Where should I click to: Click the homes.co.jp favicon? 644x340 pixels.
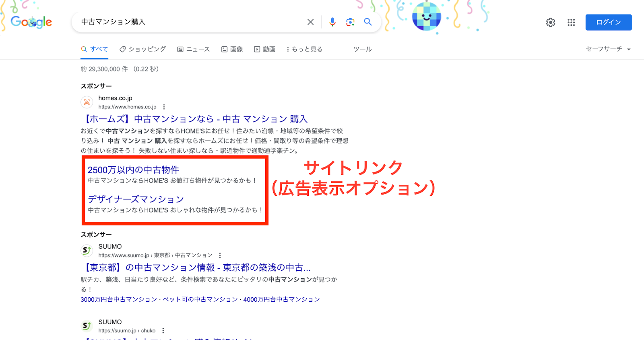tap(87, 102)
